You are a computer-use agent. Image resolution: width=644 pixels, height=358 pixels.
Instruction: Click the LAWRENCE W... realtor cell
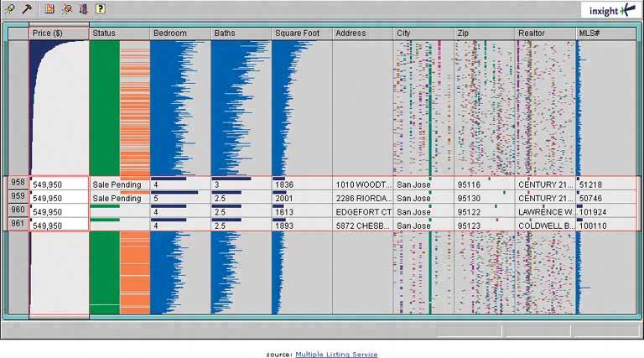[544, 212]
